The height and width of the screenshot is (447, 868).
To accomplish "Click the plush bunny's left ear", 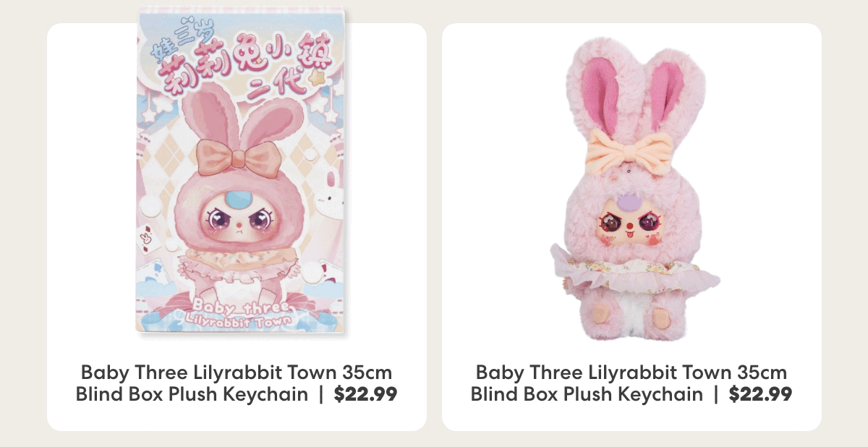I will pos(596,90).
